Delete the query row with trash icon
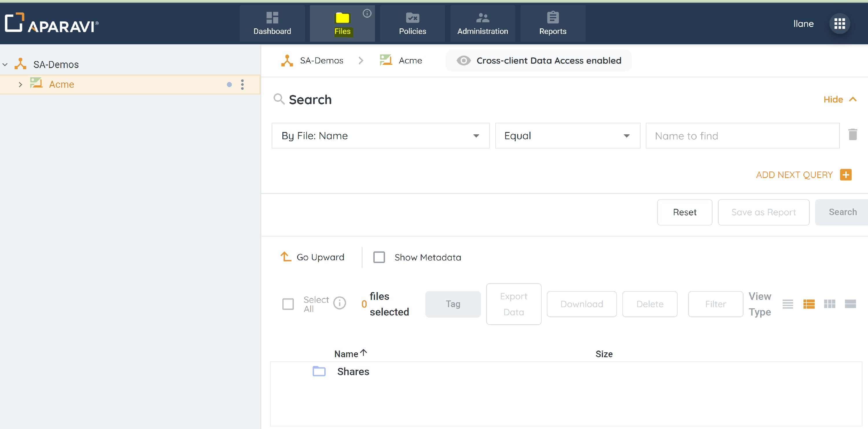Screen dimensions: 868x429 pos(852,135)
